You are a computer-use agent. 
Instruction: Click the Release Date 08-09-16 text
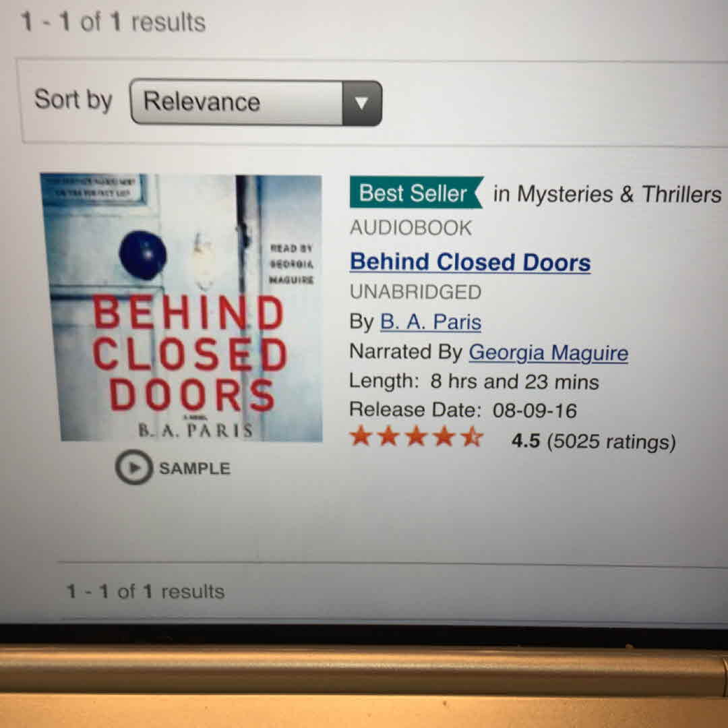coord(463,410)
